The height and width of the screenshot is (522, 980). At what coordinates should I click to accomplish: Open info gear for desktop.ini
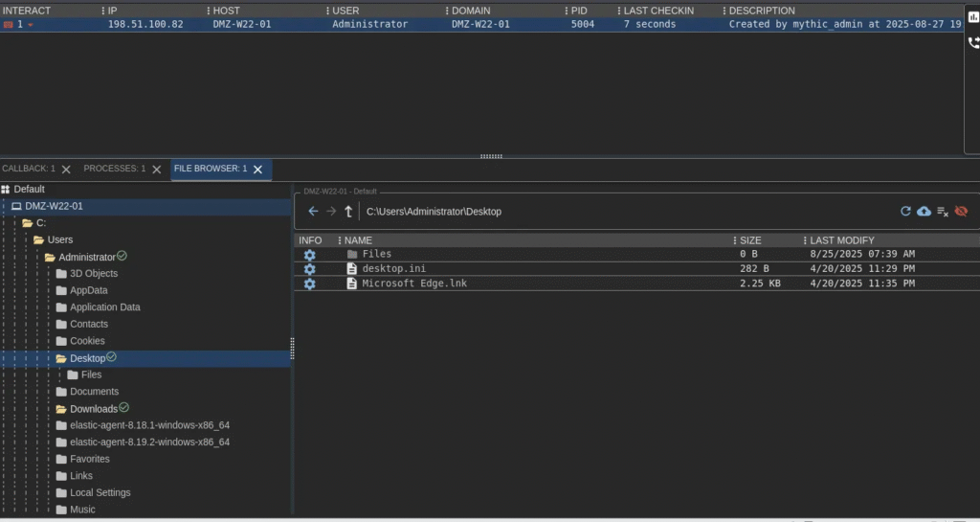[x=309, y=269]
